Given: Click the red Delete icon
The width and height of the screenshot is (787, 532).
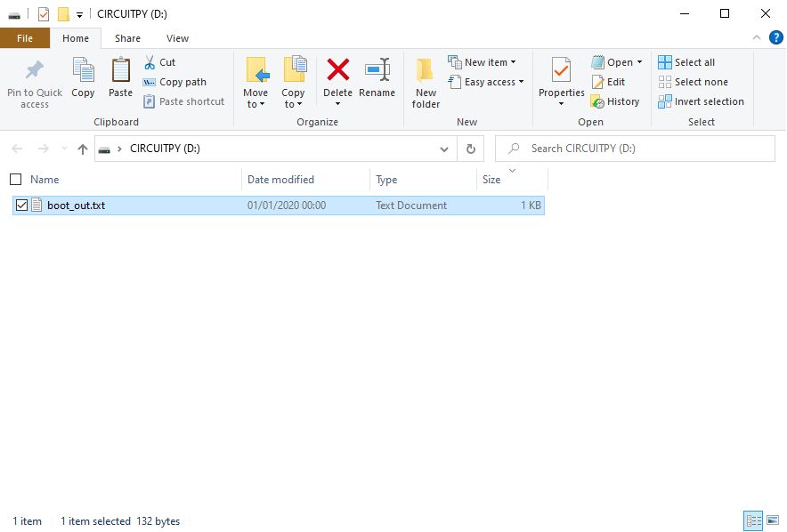Looking at the screenshot, I should click(x=337, y=69).
